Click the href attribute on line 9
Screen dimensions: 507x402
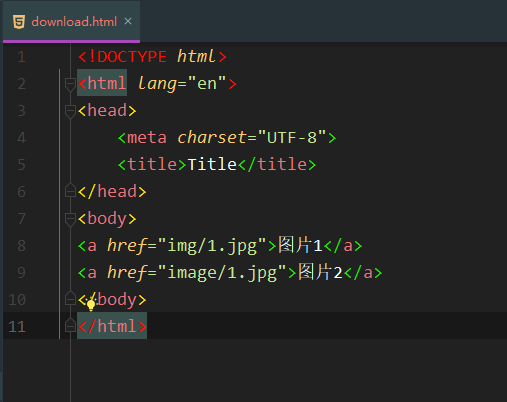(x=127, y=272)
